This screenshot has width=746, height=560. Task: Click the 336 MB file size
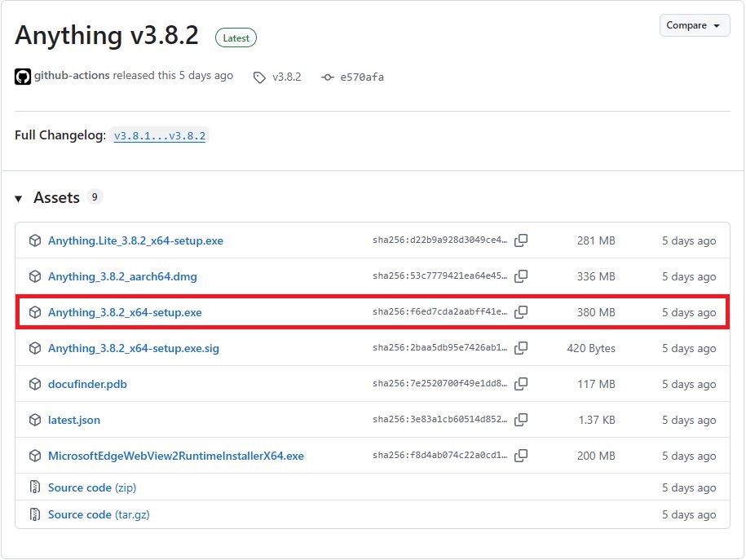596,276
